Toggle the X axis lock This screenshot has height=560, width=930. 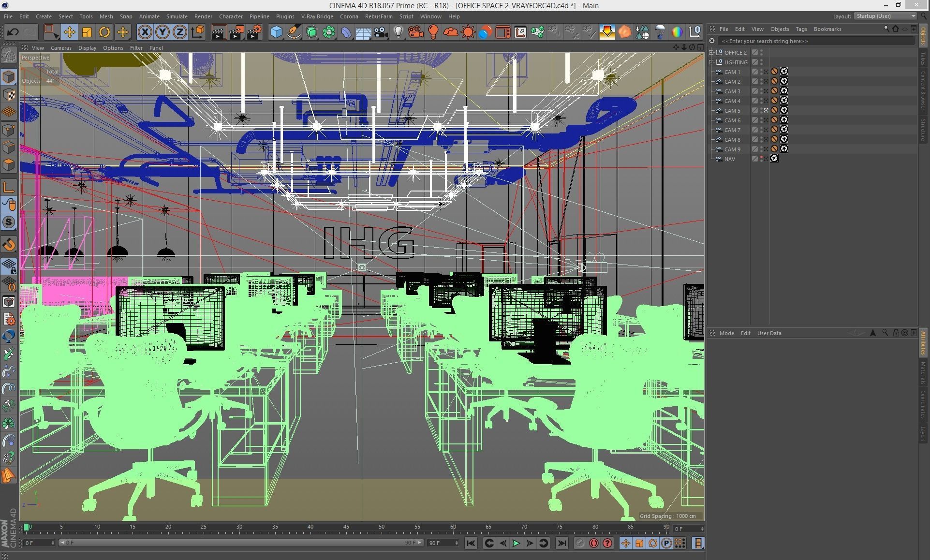point(145,32)
